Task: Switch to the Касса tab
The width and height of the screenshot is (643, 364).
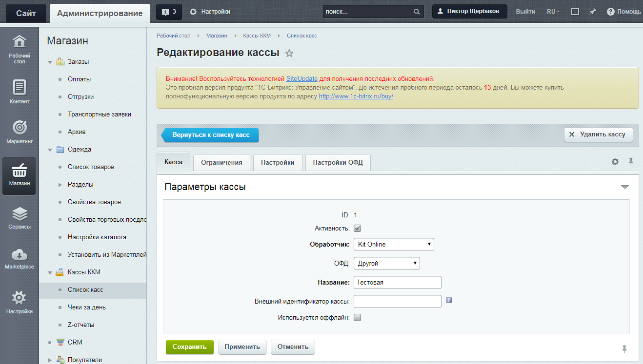Action: click(x=173, y=162)
